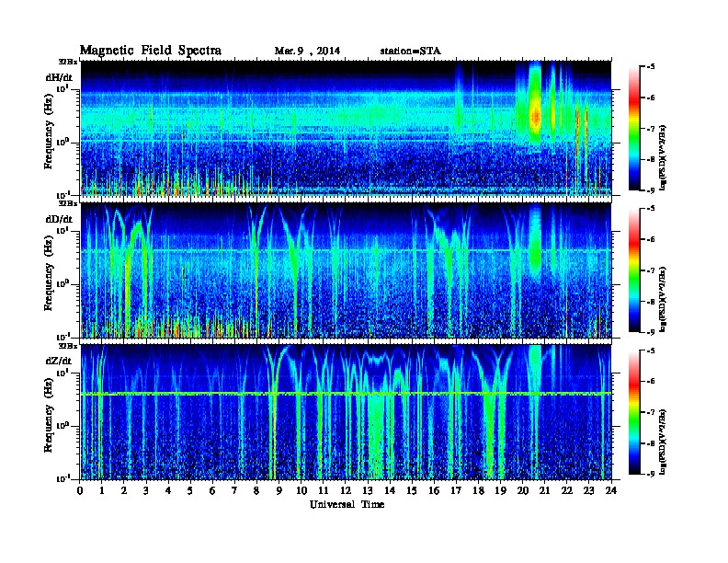
Task: Select the "Mar. 9 , 2014" date text
Action: coord(307,51)
